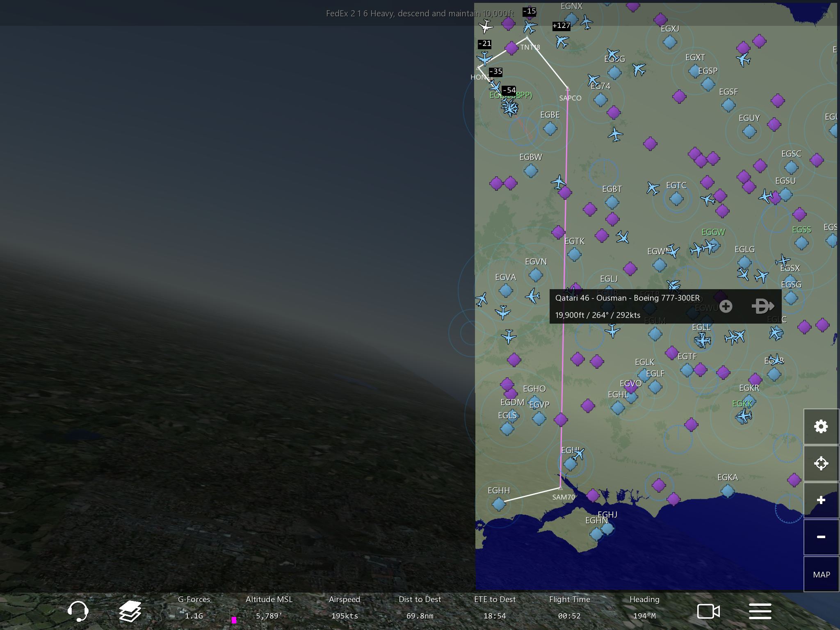
Task: Zoom in the map with the plus button
Action: point(821,500)
